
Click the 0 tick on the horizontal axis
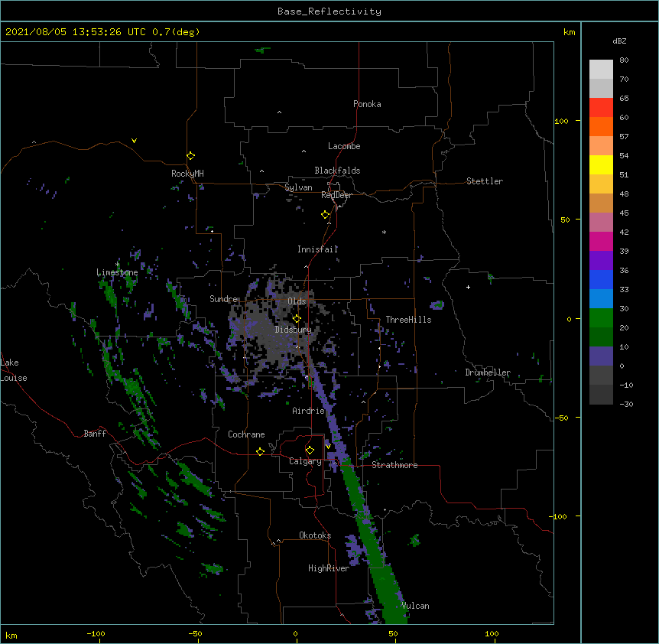tap(295, 633)
